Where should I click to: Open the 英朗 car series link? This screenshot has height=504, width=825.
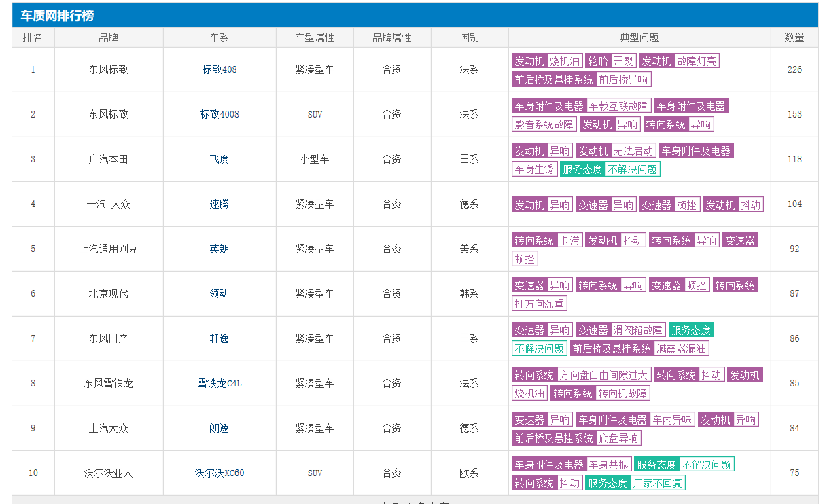click(x=220, y=249)
